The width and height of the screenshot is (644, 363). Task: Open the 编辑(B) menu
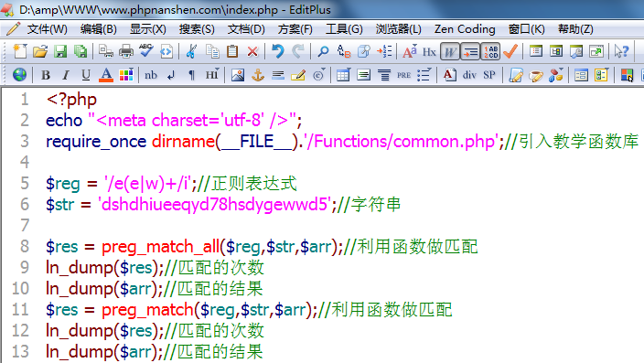coord(98,29)
